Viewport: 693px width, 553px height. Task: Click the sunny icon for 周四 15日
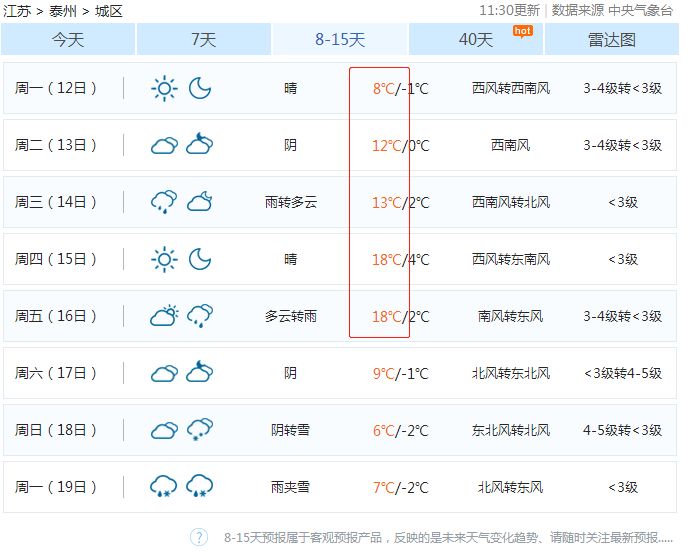[x=164, y=259]
